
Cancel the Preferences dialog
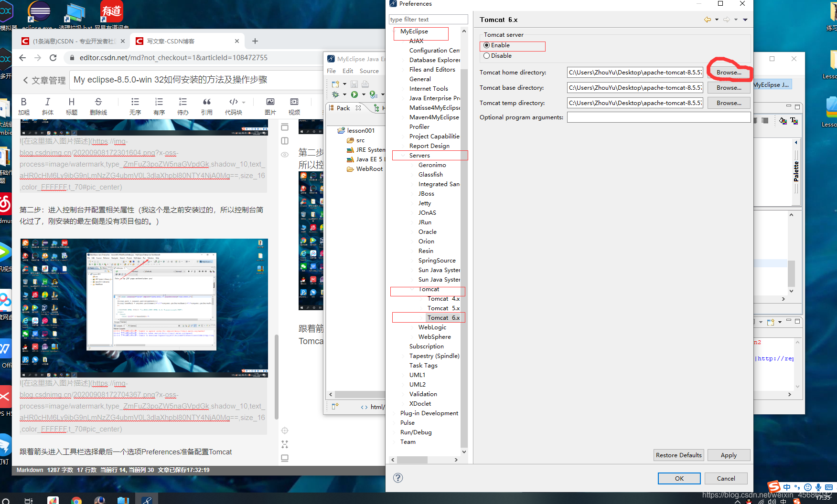(x=726, y=479)
